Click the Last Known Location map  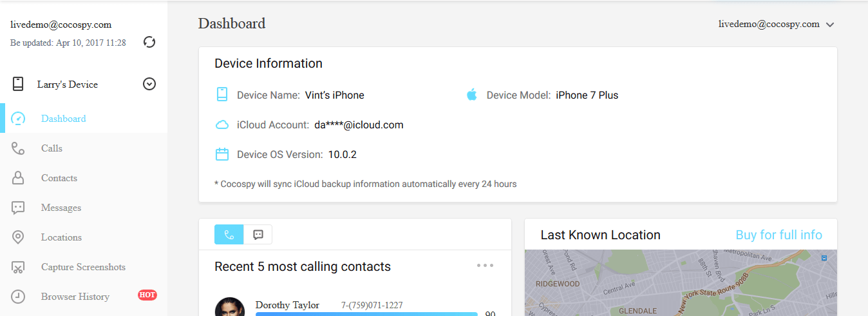(x=681, y=282)
